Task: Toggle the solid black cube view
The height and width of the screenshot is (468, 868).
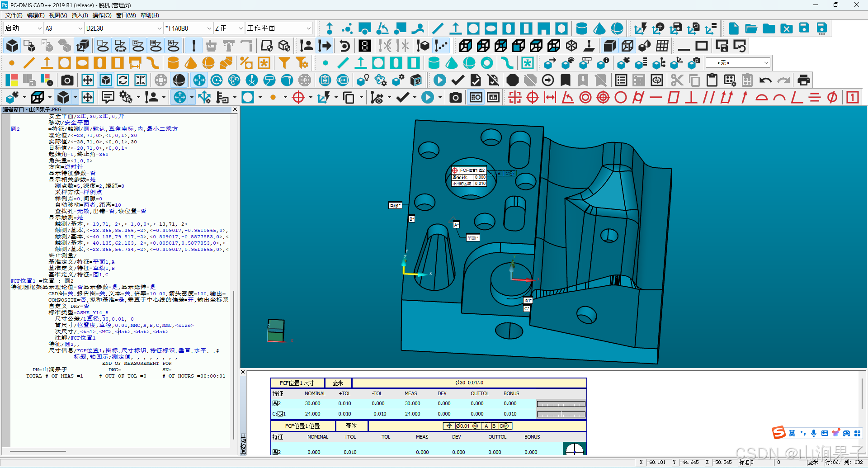Action: [x=12, y=46]
